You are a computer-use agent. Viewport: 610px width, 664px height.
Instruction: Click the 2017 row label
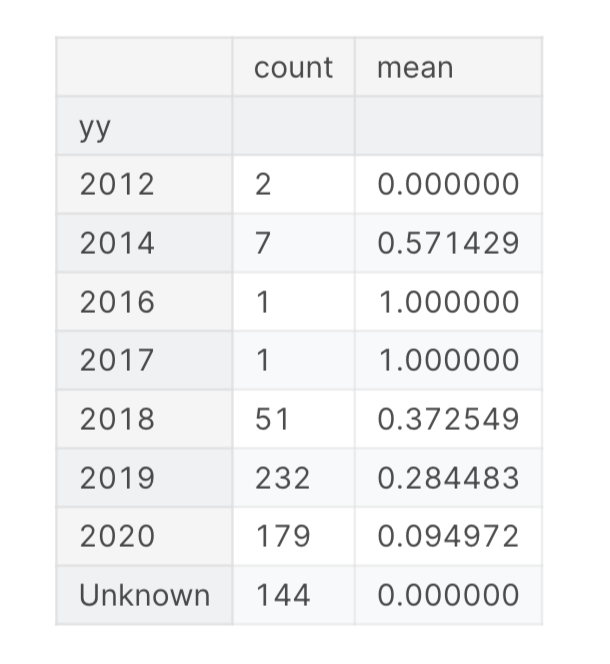tap(117, 360)
